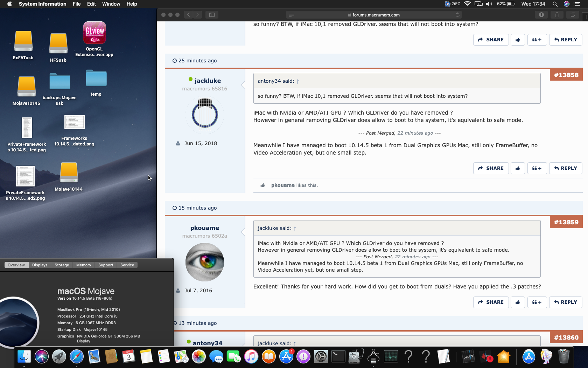588x368 pixels.
Task: Open the Edit menu
Action: coord(91,4)
